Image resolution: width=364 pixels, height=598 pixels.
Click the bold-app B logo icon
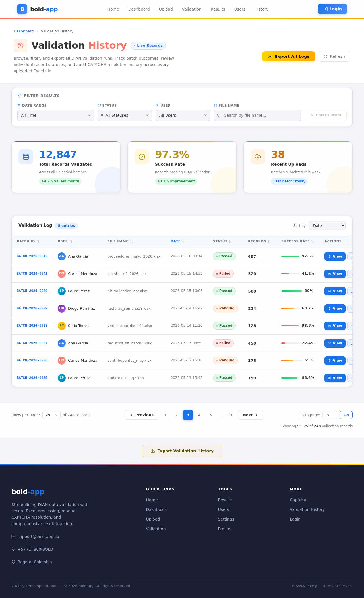22,9
